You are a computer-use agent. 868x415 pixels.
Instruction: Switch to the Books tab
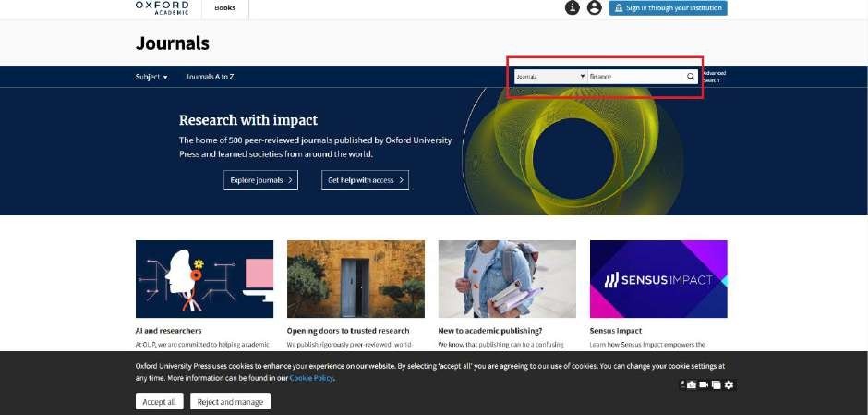[224, 7]
